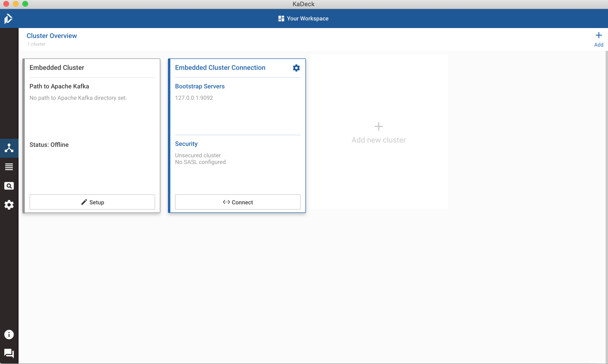Open Embedded Cluster Connection gear settings
Image resolution: width=608 pixels, height=364 pixels.
(296, 68)
